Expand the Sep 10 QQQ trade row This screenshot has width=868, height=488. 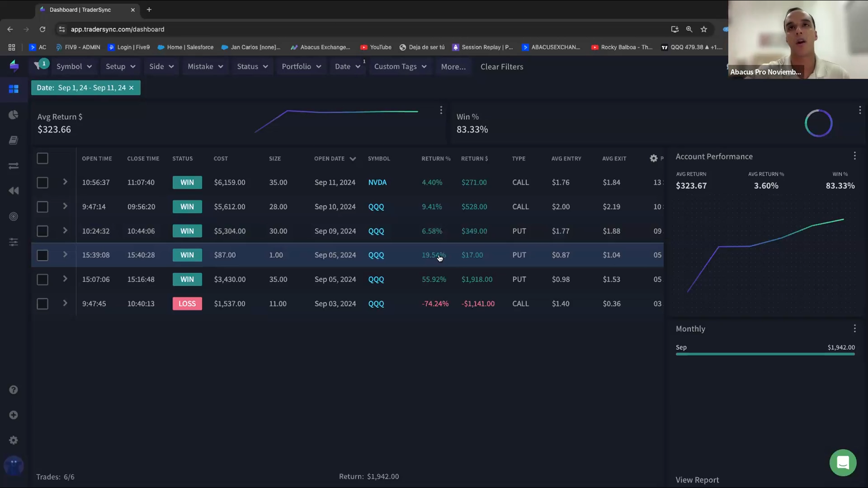click(x=65, y=206)
